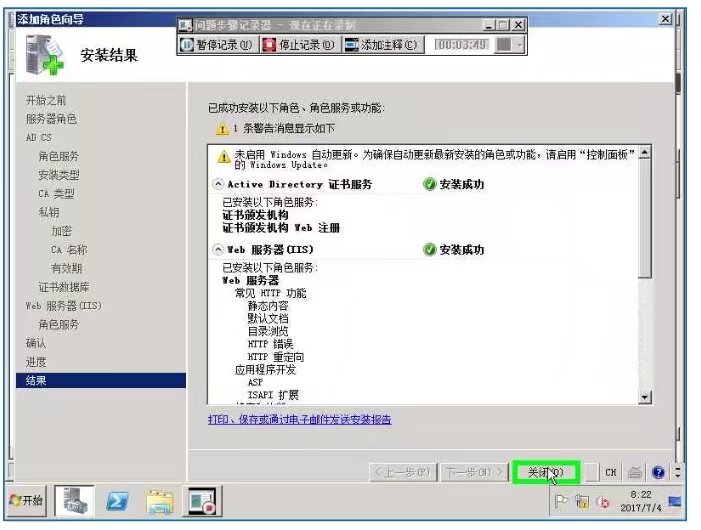This screenshot has width=701, height=530.
Task: Click the warning icon beside 1 条警告消息
Action: (x=222, y=129)
